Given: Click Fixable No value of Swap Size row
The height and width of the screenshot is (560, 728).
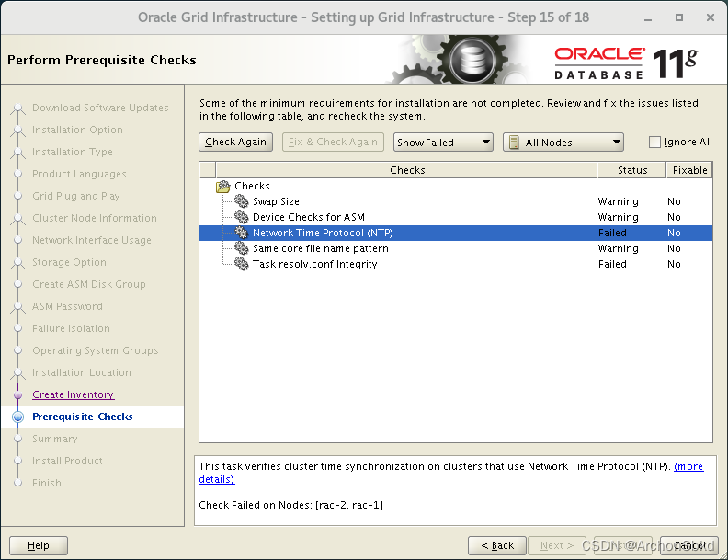Looking at the screenshot, I should click(x=674, y=201).
